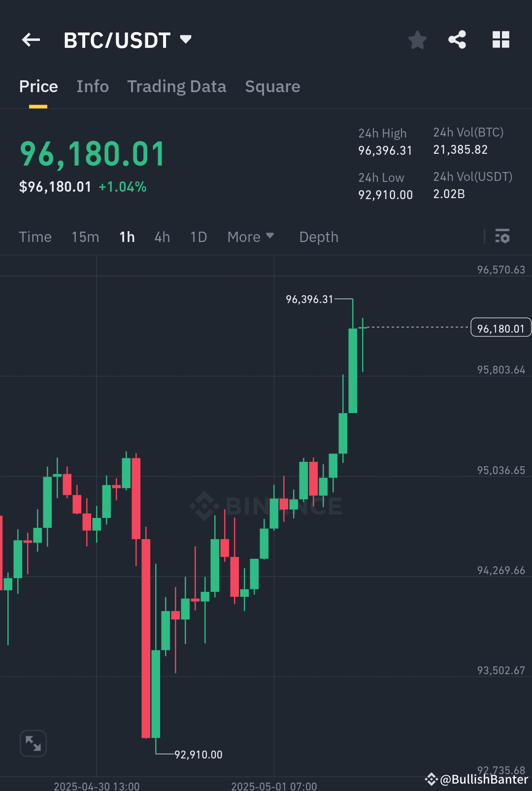
Task: Tap the BullishBanter diamond badge
Action: [432, 779]
